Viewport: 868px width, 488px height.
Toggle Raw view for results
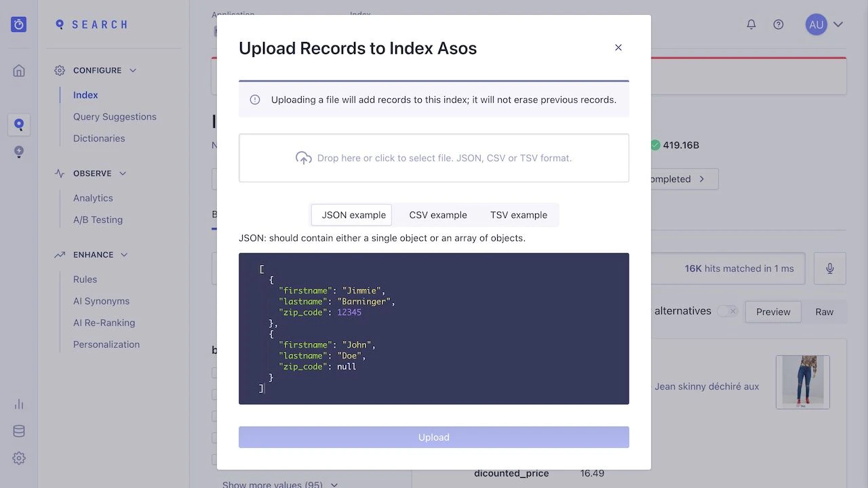(824, 312)
